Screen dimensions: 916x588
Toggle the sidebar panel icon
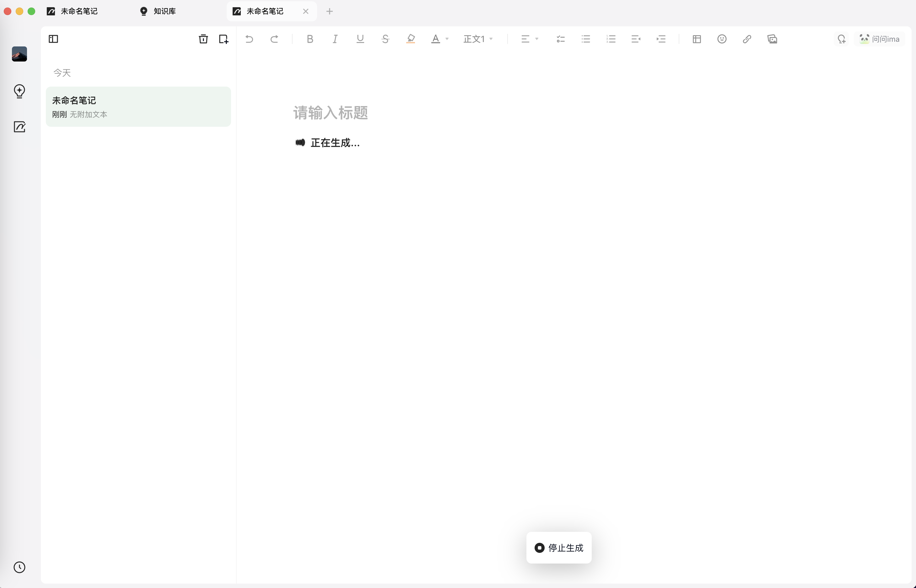point(53,39)
